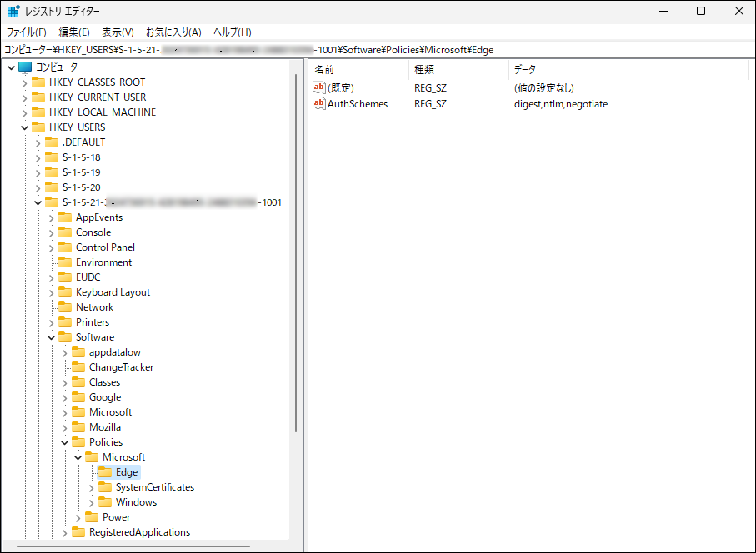Select the RegisteredApplications key

click(x=139, y=532)
